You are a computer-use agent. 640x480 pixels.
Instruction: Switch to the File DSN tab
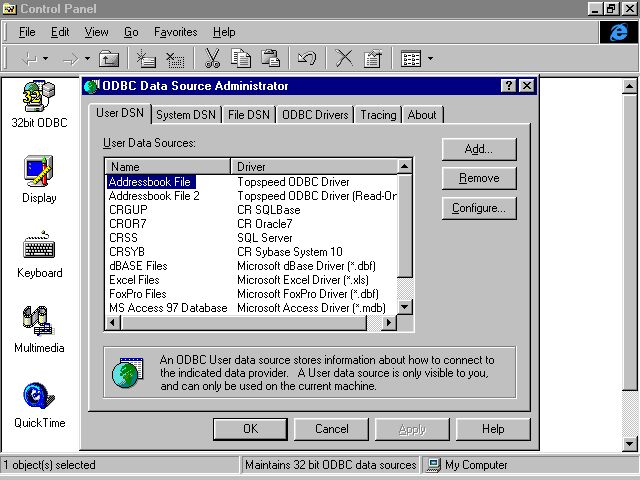click(x=249, y=115)
